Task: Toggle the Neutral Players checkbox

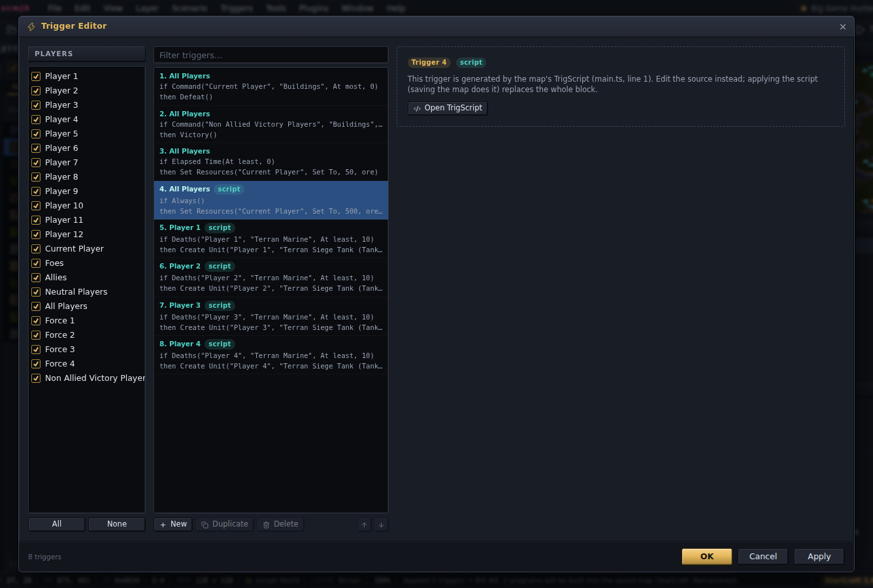Action: 36,292
